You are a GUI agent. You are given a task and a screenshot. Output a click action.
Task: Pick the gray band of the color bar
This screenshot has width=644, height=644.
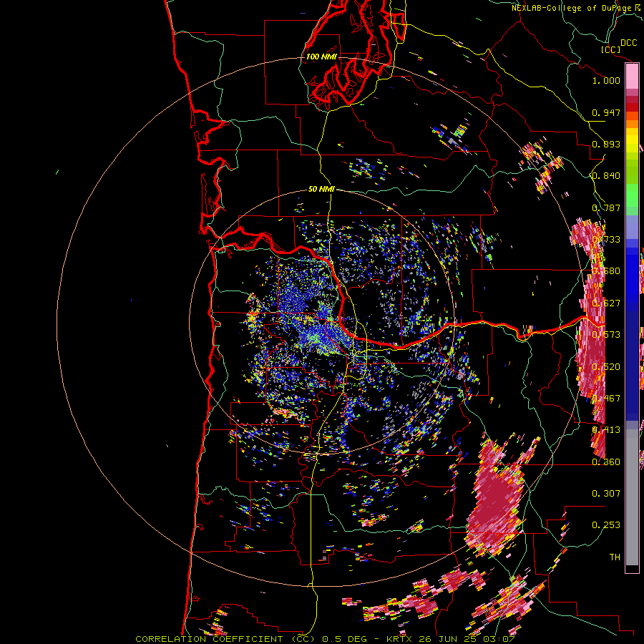point(632,497)
